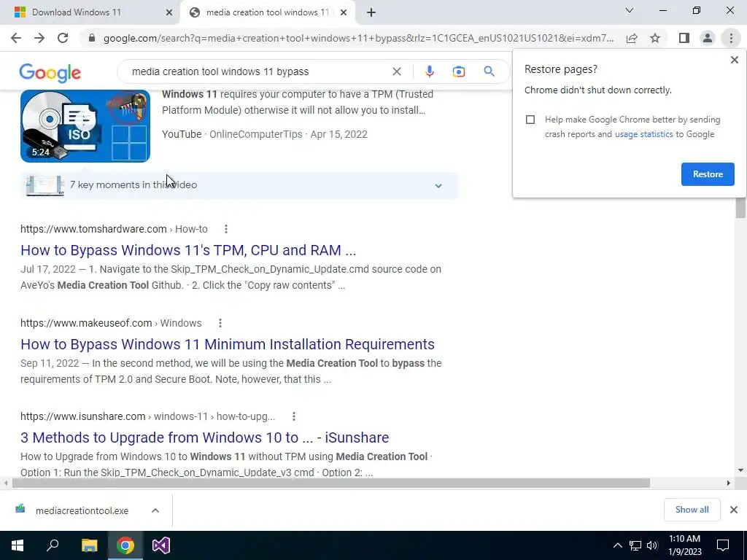Open Windows taskbar search
The image size is (747, 560).
(53, 545)
